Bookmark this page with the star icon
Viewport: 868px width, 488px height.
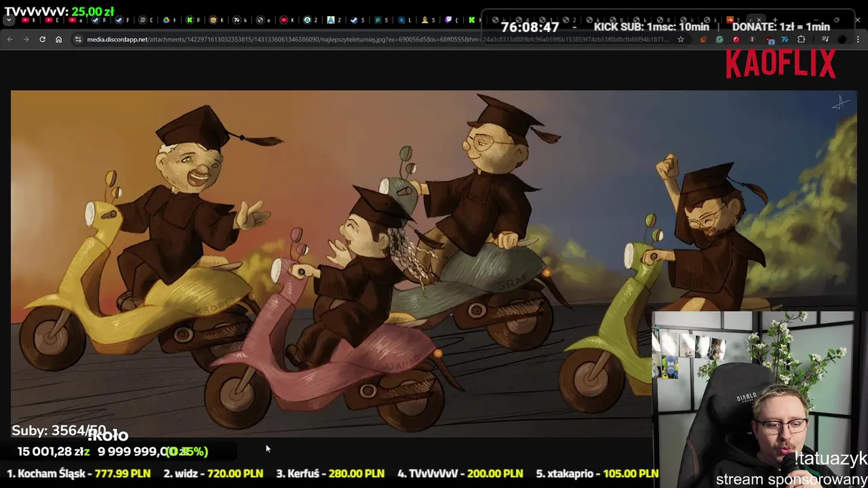coord(681,39)
